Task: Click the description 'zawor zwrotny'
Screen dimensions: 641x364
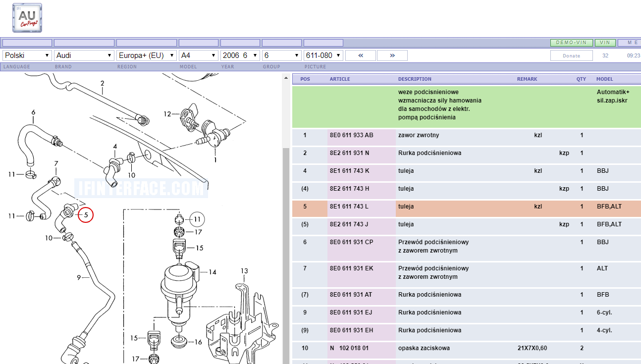Action: [x=419, y=135]
